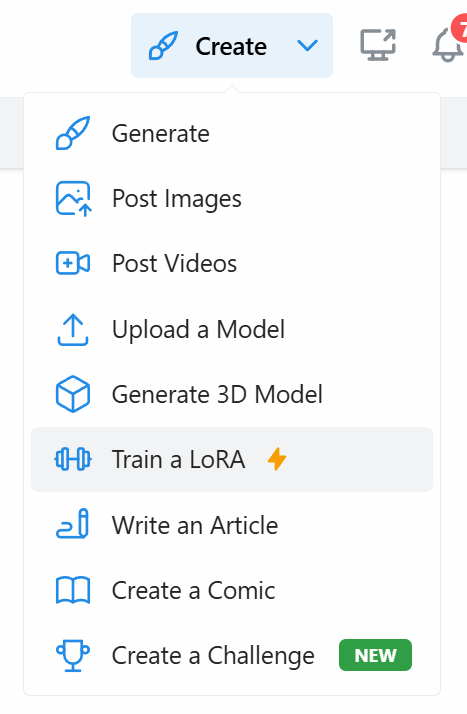Image resolution: width=467 pixels, height=714 pixels.
Task: Click the Create button label
Action: [x=231, y=46]
